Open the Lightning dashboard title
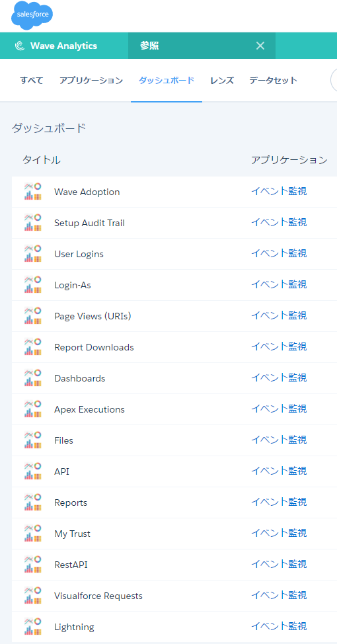Viewport: 337px width, 644px height. (74, 627)
